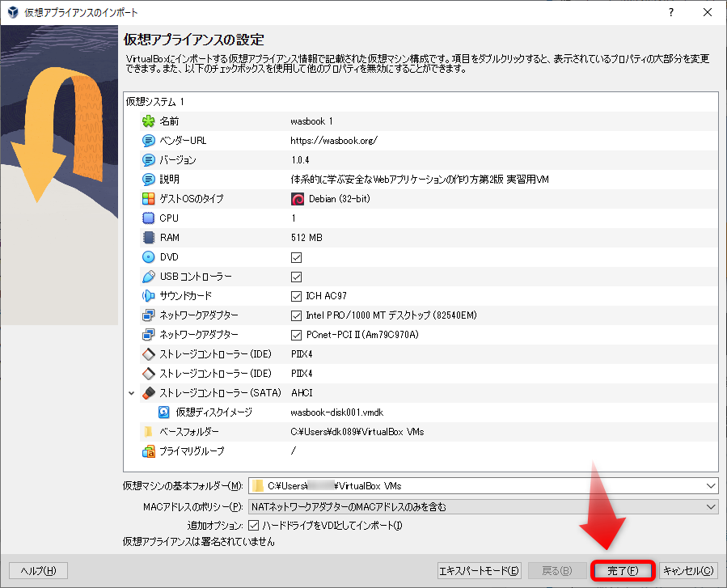Click the Debian swirl logo icon
The image size is (727, 588).
point(298,199)
